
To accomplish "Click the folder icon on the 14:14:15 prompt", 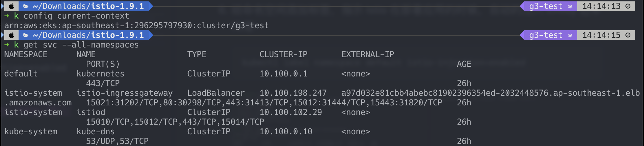I will point(26,35).
